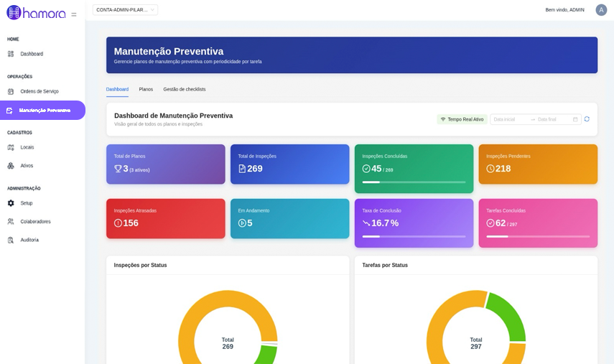Toggle the Tempo Real Ativo indicator
614x364 pixels.
tap(462, 119)
